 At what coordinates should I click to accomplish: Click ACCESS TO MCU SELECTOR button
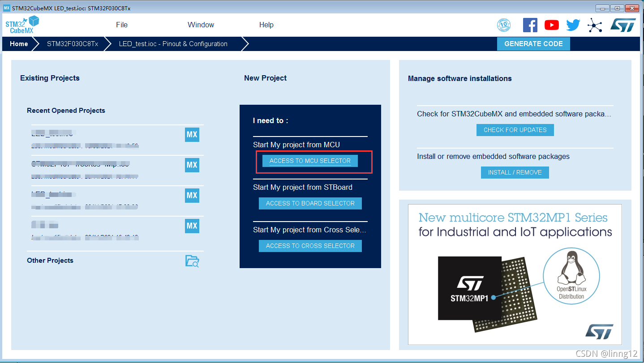pos(310,161)
